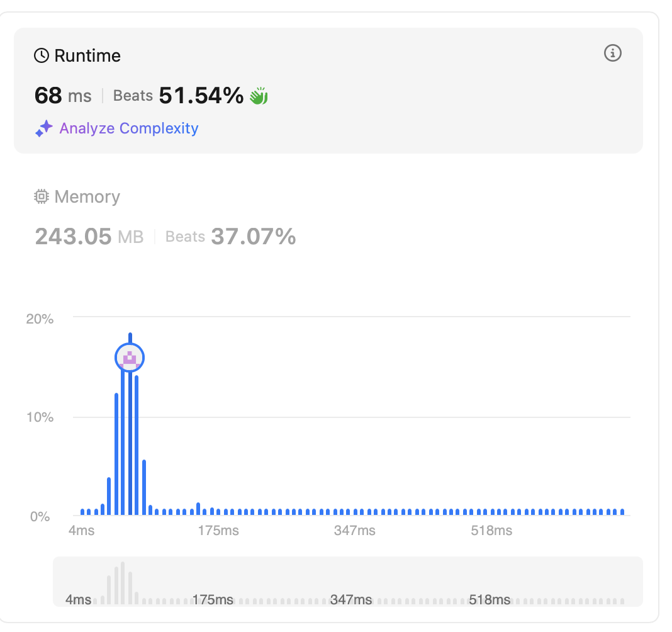Click the sparkle icon before Analyze Complexity
Viewport: 672px width, 632px height.
tap(43, 129)
